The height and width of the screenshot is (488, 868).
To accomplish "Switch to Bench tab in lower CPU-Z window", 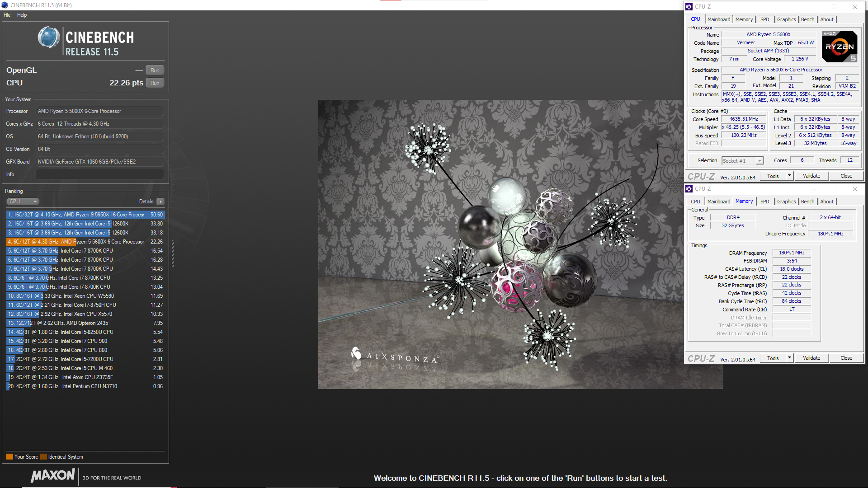I will (x=807, y=202).
